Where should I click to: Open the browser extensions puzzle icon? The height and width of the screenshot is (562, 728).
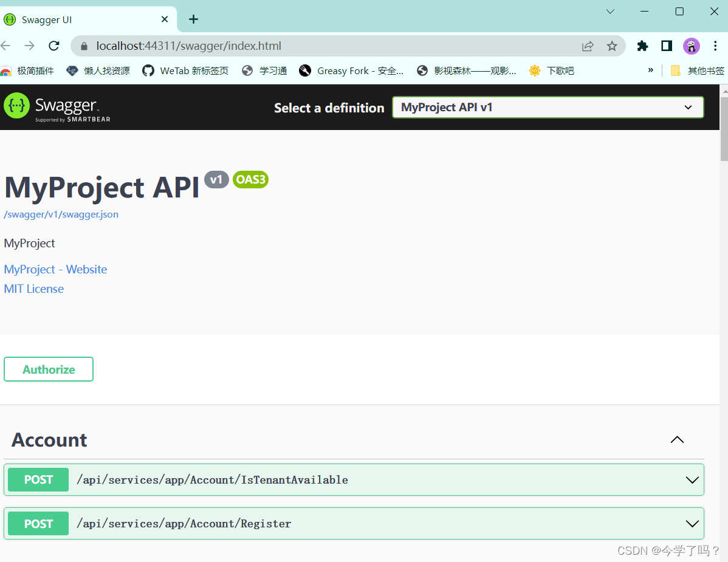click(642, 46)
